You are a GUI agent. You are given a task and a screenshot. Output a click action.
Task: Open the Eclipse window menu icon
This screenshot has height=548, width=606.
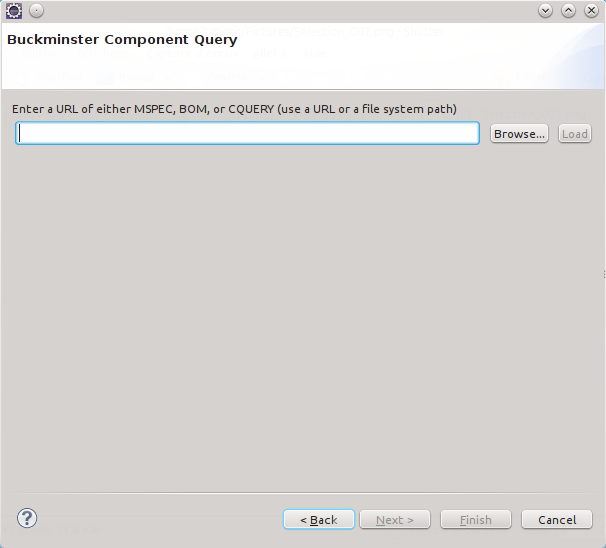(x=14, y=11)
